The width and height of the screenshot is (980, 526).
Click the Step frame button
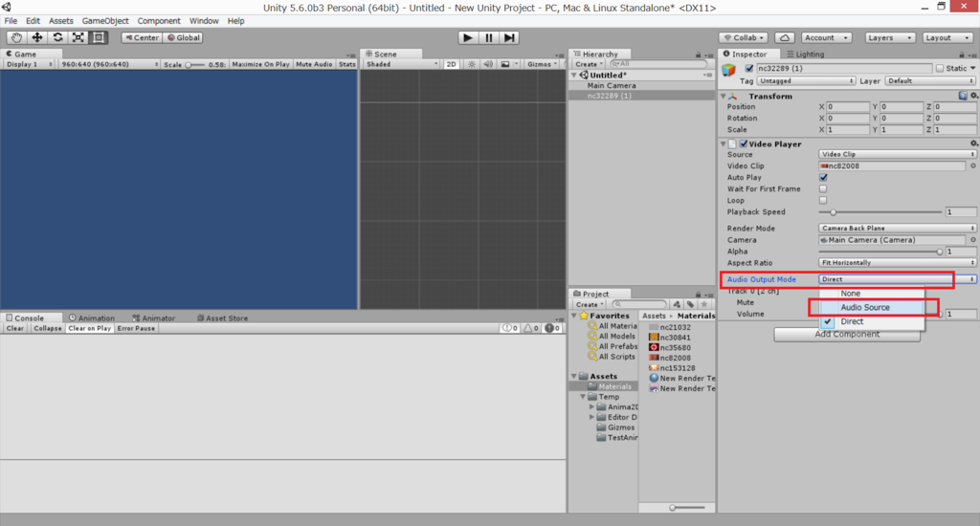509,37
